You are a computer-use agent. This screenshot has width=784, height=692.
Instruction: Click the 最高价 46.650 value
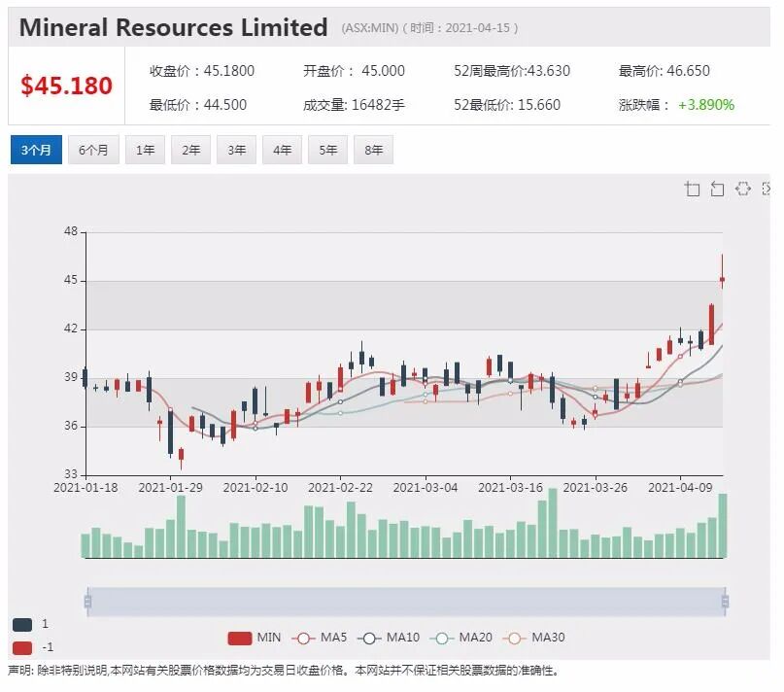(x=688, y=71)
